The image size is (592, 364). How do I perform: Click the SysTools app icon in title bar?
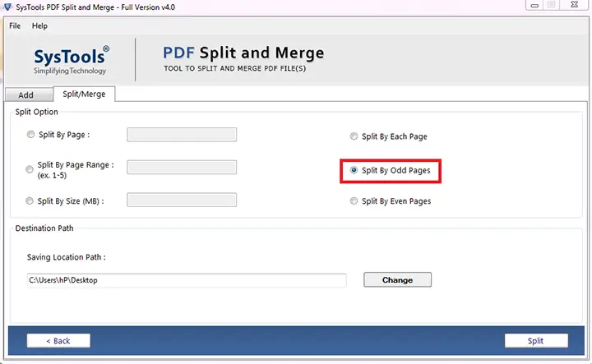coord(7,7)
